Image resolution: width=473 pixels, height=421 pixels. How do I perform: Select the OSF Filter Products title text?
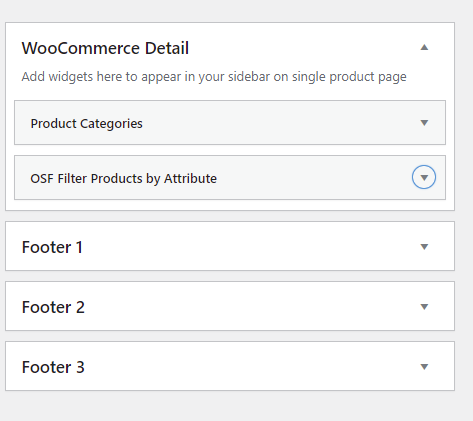(124, 179)
